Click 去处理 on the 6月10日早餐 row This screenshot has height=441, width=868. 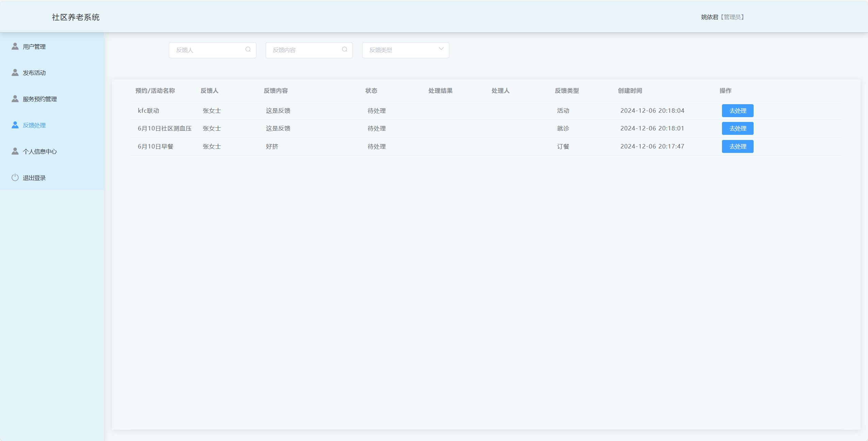click(x=738, y=146)
